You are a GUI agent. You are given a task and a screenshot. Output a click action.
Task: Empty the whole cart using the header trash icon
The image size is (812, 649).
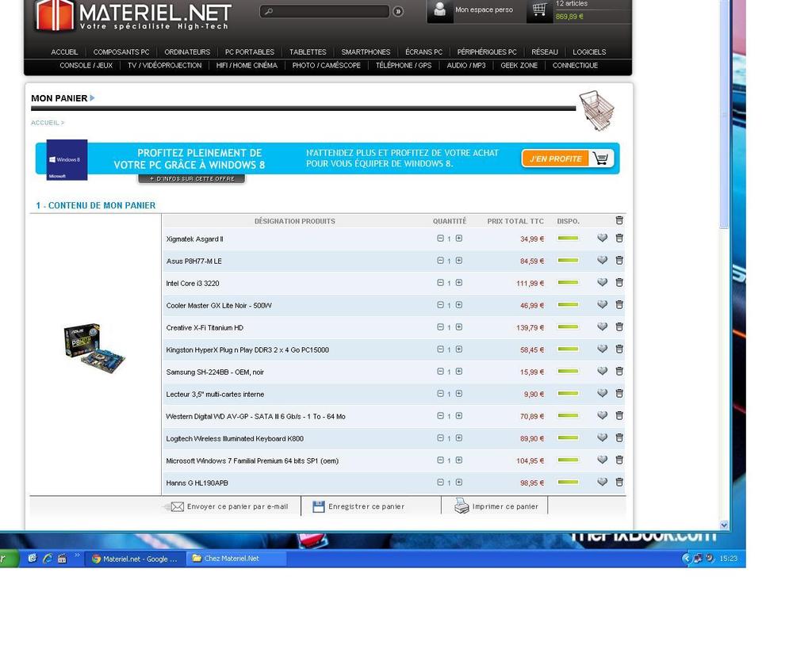619,220
